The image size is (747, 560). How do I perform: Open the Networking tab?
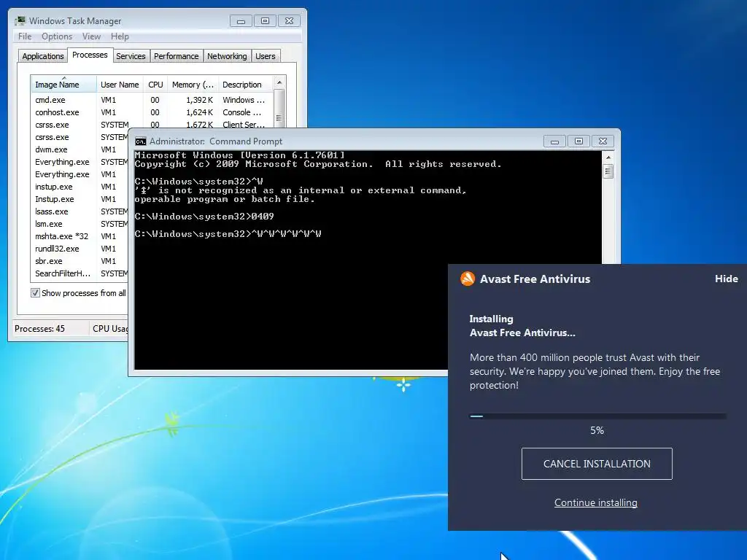point(227,56)
